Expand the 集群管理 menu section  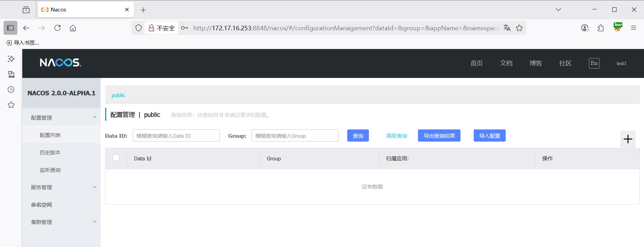(61, 222)
